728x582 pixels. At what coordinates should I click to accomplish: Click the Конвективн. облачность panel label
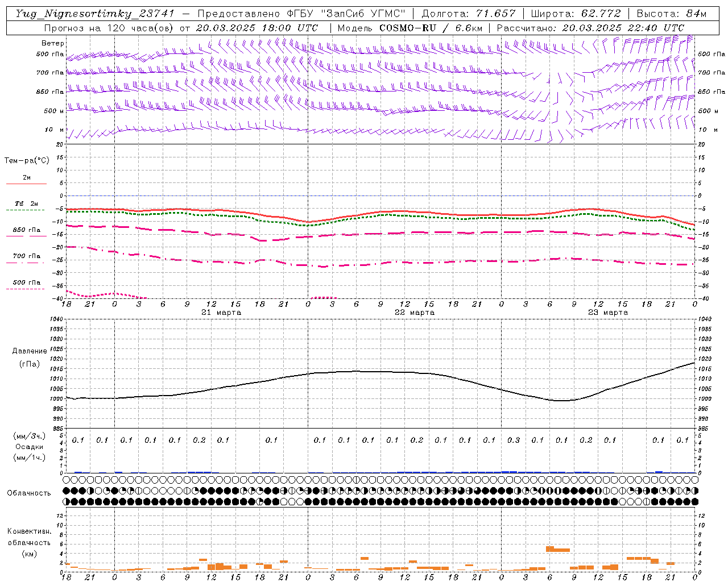click(30, 537)
